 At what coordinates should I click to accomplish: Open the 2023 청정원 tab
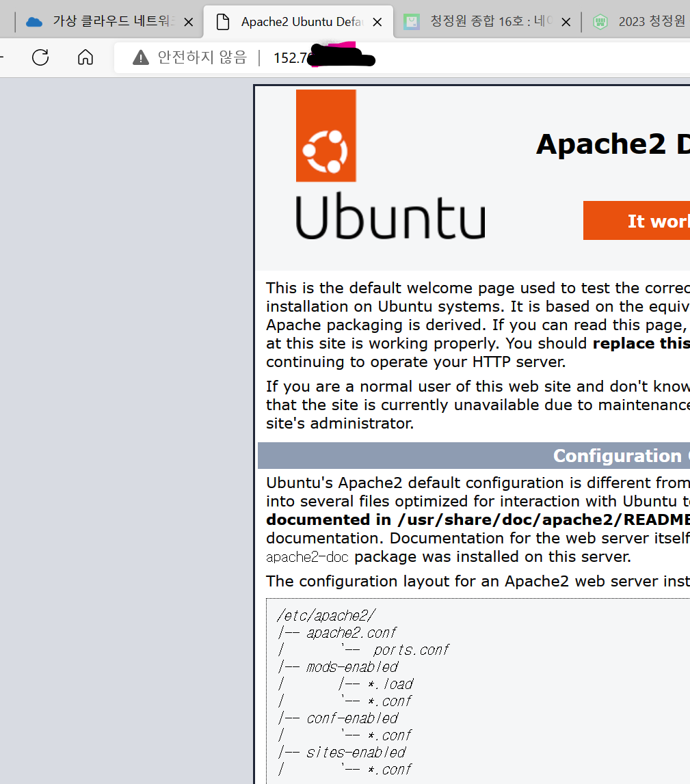(x=637, y=21)
